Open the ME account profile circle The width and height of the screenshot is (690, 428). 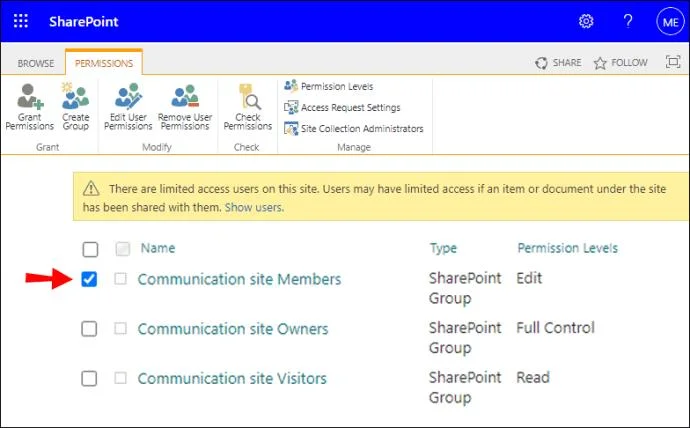pyautogui.click(x=670, y=22)
